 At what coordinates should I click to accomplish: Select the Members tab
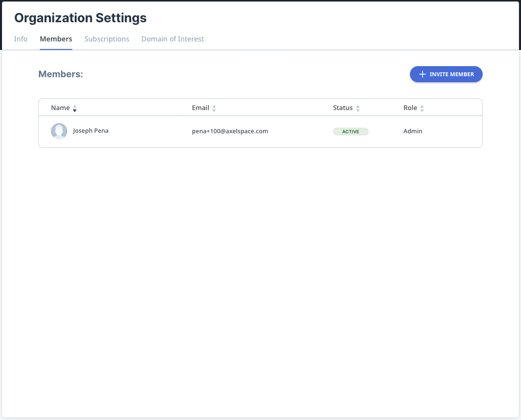56,39
